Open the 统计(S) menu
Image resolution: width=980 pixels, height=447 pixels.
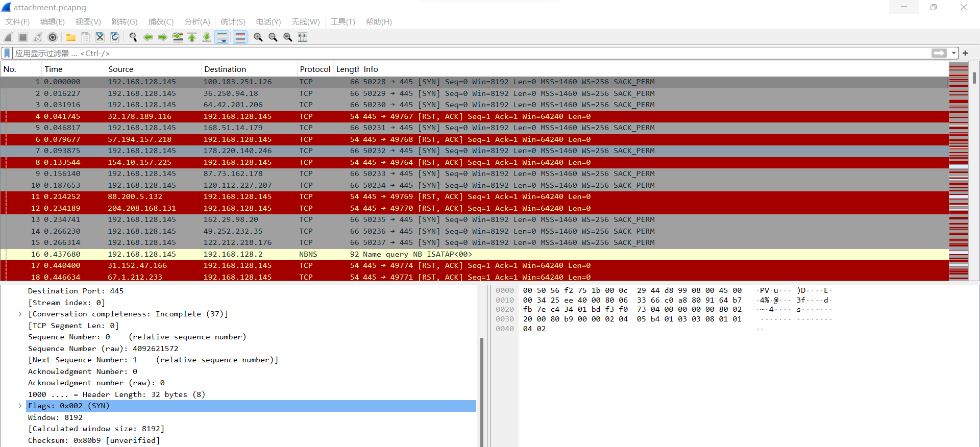pyautogui.click(x=233, y=22)
